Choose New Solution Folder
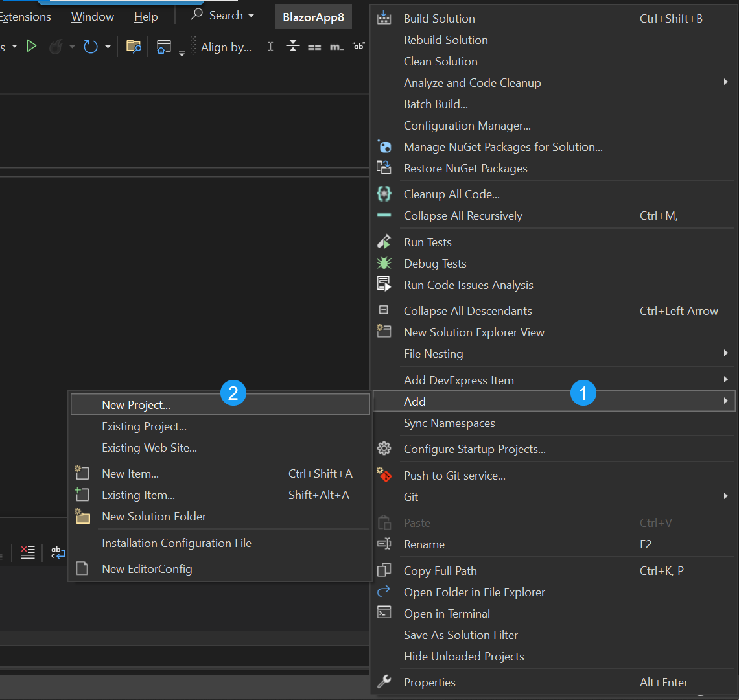This screenshot has width=739, height=700. tap(220, 517)
